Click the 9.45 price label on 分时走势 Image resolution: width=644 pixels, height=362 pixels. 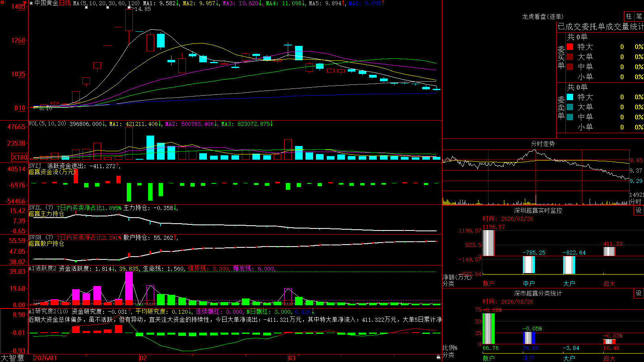click(x=636, y=160)
